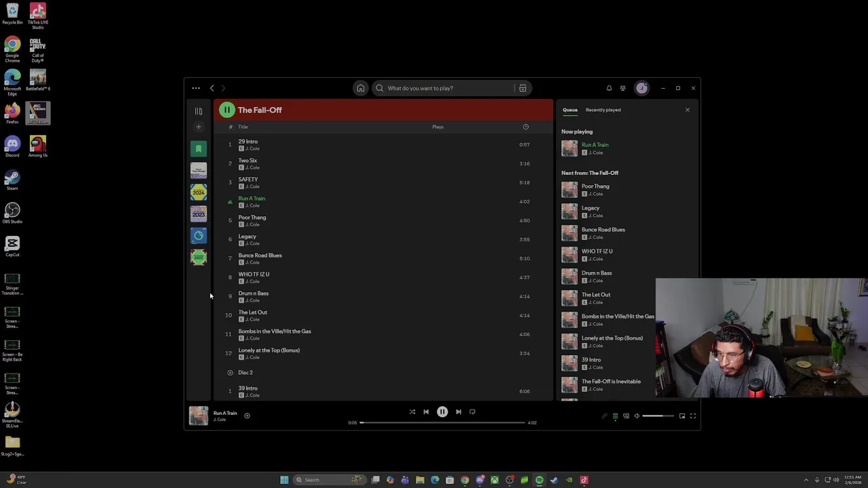The height and width of the screenshot is (488, 868).
Task: Open the friend activity icon
Action: click(x=623, y=88)
